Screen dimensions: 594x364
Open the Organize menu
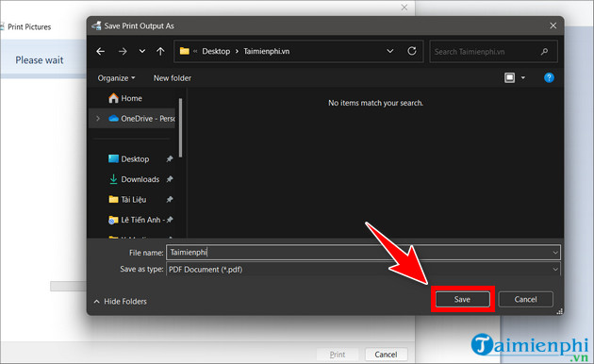(x=116, y=78)
